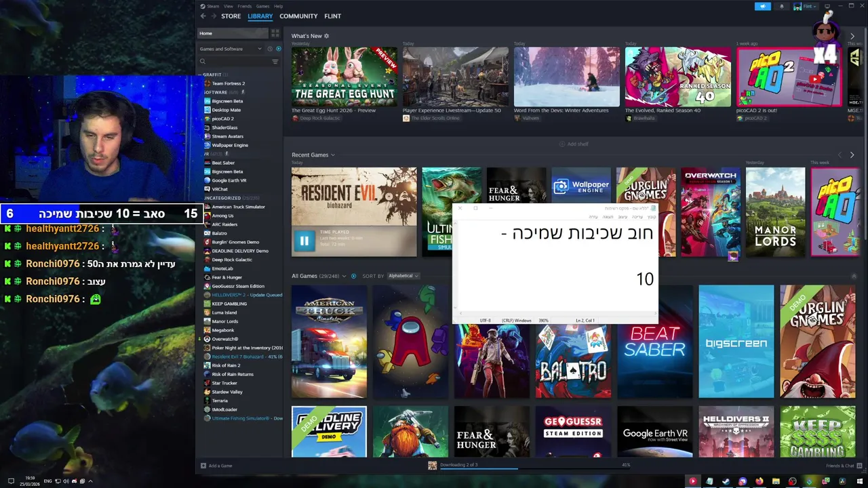Collapse the SOFTWARE collection header
Screen dimensions: 868x488
pyautogui.click(x=216, y=92)
